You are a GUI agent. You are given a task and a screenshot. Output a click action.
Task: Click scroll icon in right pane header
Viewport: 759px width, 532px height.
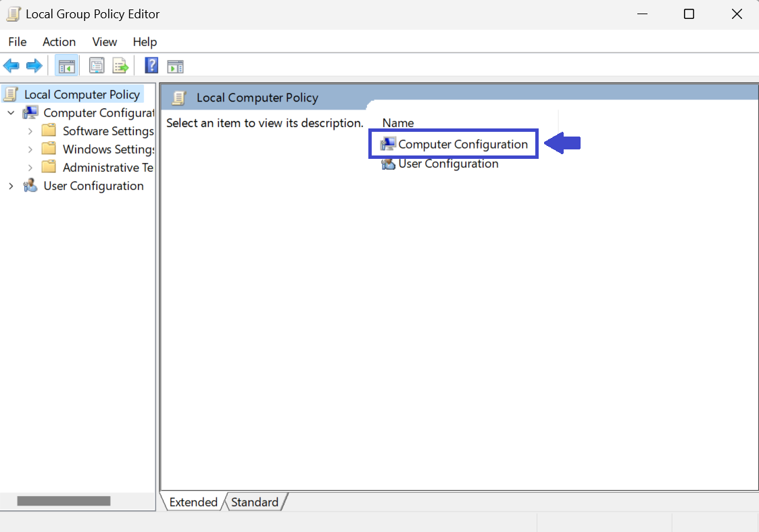pos(179,98)
